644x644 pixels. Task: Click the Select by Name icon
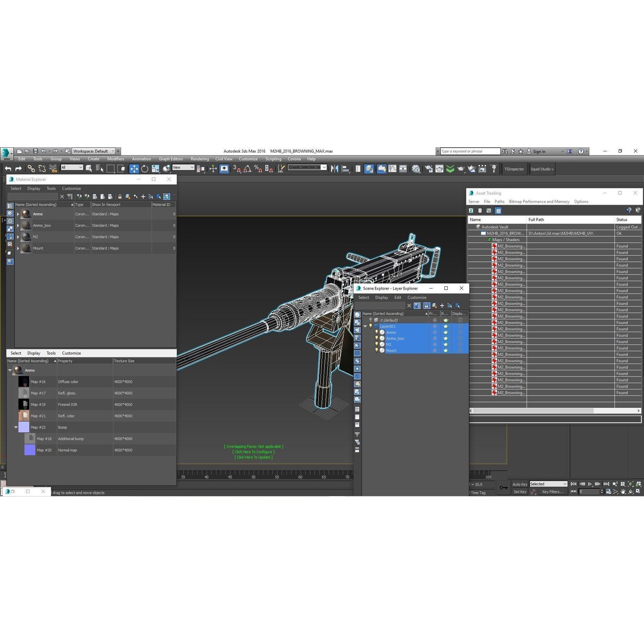pos(100,169)
